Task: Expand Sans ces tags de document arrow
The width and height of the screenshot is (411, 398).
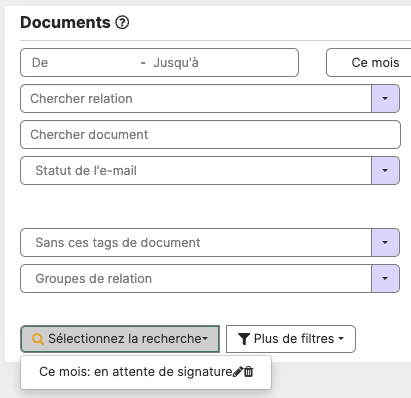Action: [385, 242]
